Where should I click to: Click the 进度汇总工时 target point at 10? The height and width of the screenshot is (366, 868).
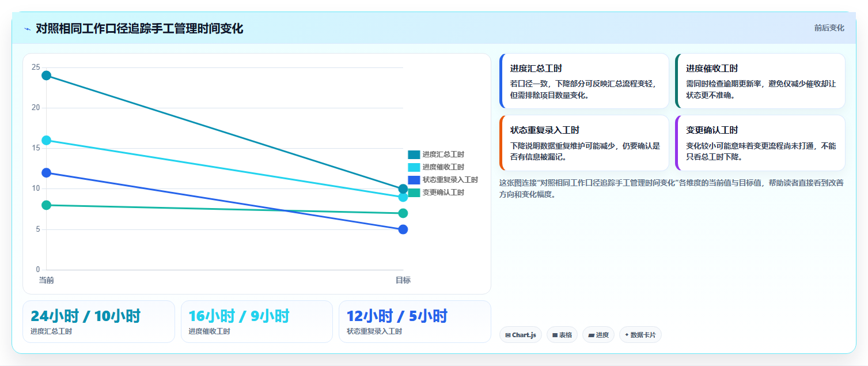click(403, 188)
